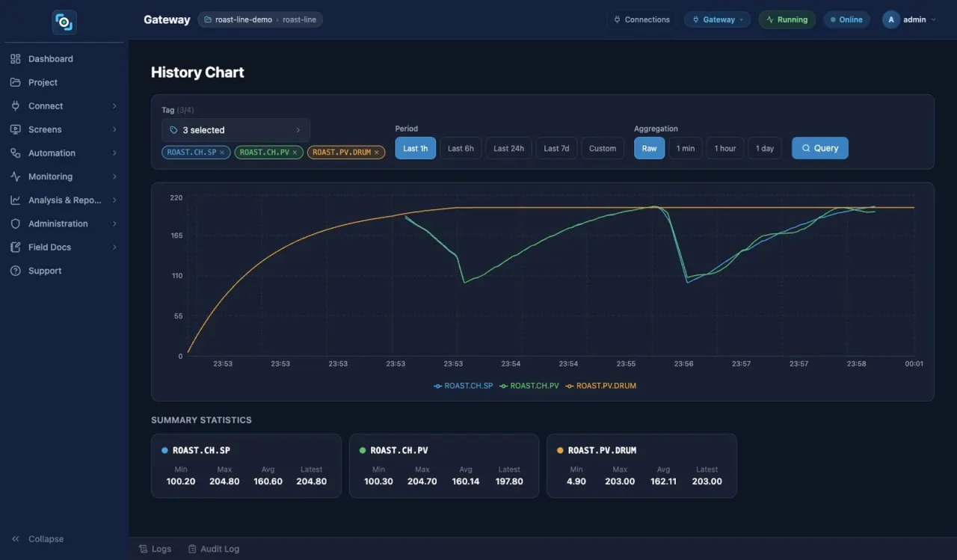The width and height of the screenshot is (957, 560).
Task: Toggle ROAST.CH.SP series in chart legend
Action: 463,386
